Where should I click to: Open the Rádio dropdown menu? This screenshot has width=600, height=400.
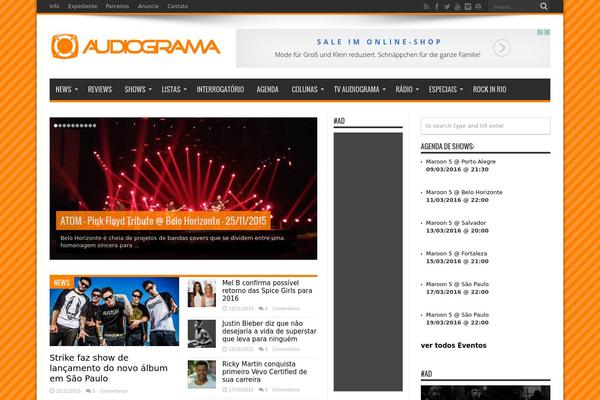(407, 89)
